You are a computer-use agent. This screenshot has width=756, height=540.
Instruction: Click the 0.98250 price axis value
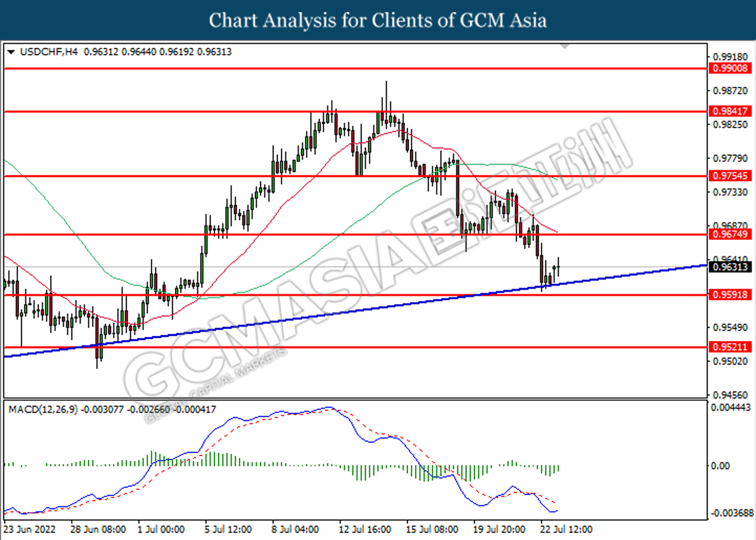click(730, 125)
